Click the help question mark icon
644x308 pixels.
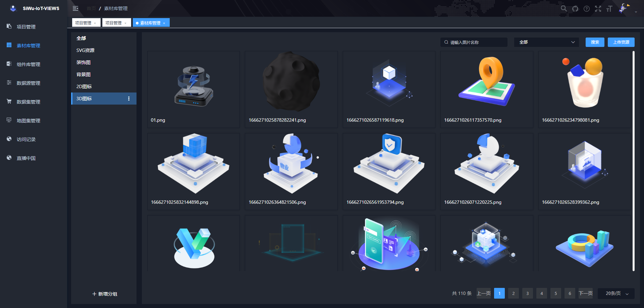coord(587,9)
